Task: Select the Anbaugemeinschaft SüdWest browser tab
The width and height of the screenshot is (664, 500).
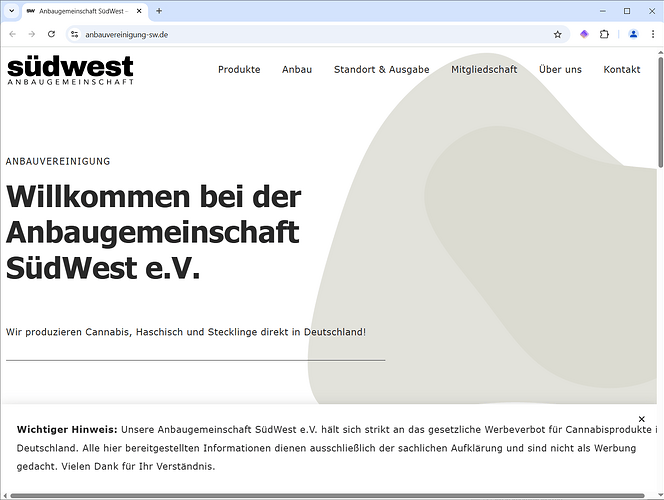Action: [x=84, y=11]
